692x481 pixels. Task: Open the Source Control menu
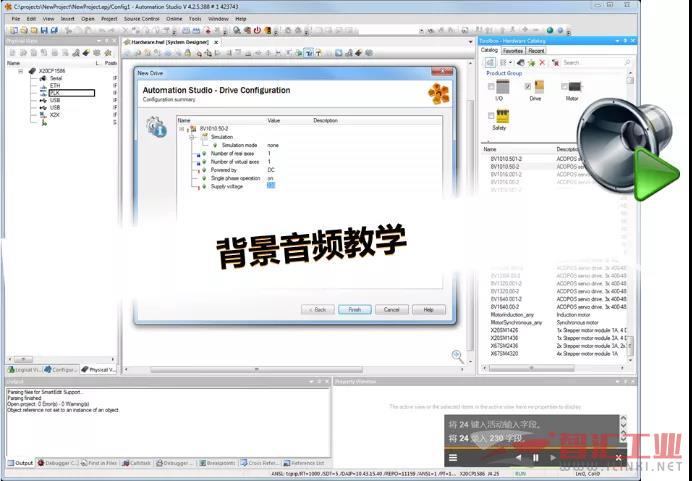coord(142,19)
